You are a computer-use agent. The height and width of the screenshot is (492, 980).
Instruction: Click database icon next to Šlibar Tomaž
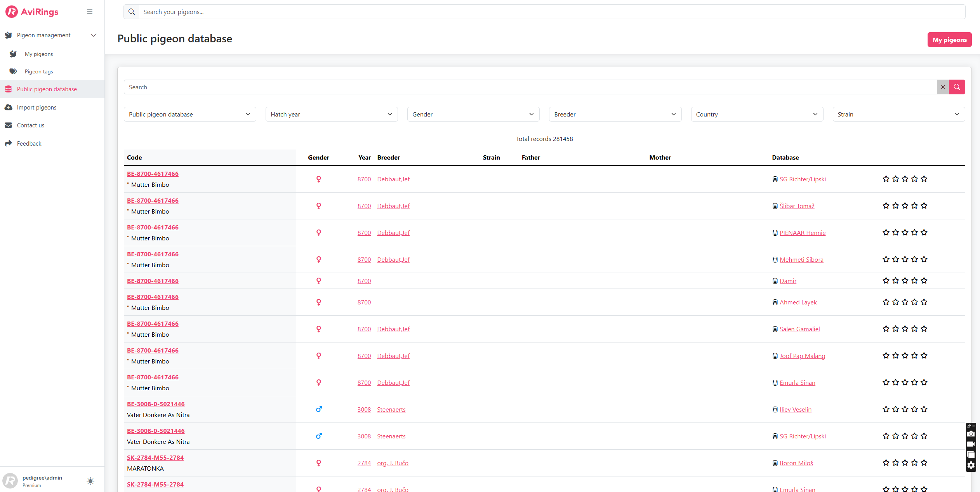[x=775, y=206]
